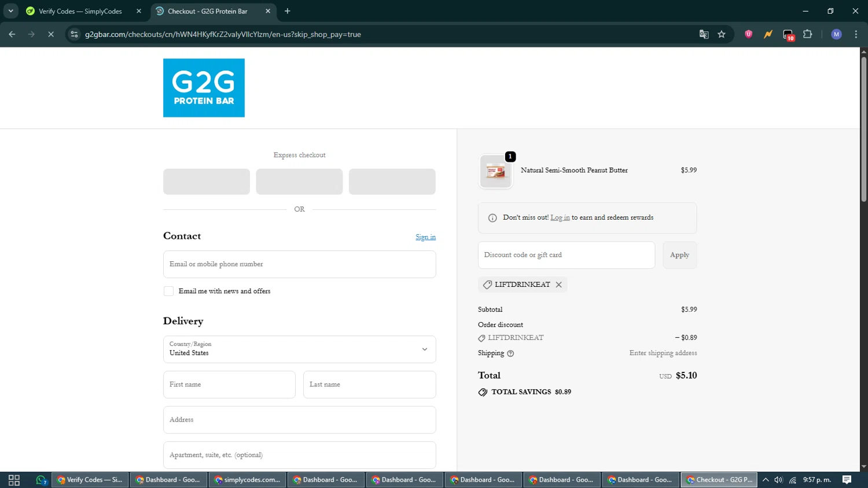Click the third express checkout button
Screen dimensions: 868x488
pyautogui.click(x=392, y=182)
